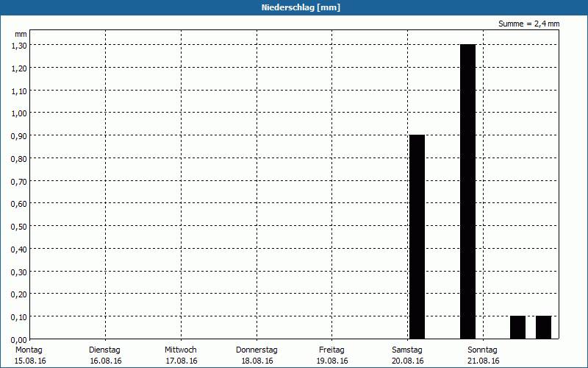Click the Dienstag day label
This screenshot has height=368, width=588.
pyautogui.click(x=104, y=350)
